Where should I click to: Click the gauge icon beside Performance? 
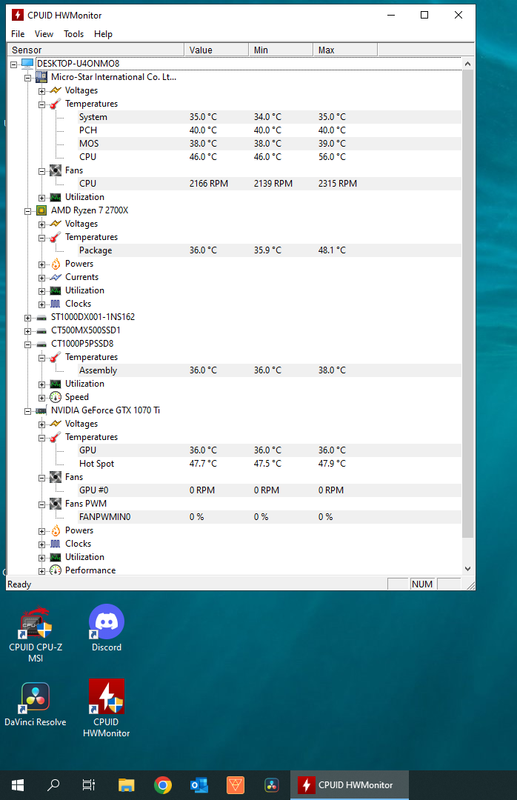(x=55, y=570)
